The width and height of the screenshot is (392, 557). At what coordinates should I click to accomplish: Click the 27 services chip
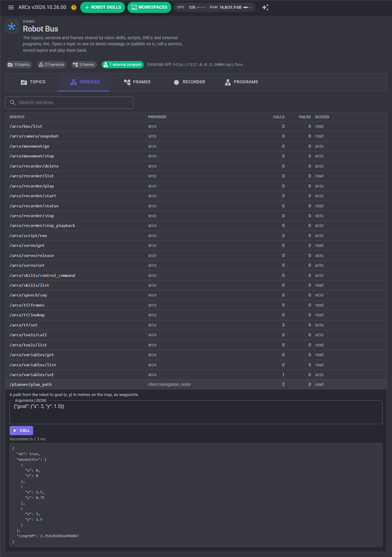[x=52, y=65]
